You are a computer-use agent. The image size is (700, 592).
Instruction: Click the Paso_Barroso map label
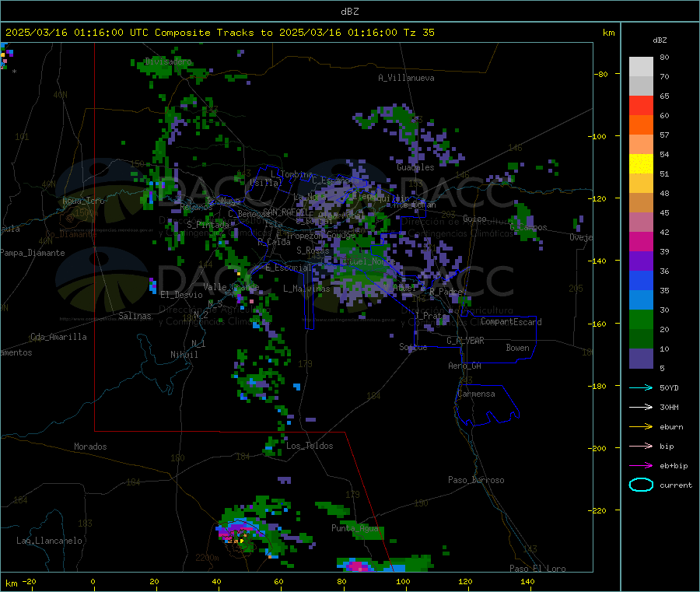[x=476, y=481]
